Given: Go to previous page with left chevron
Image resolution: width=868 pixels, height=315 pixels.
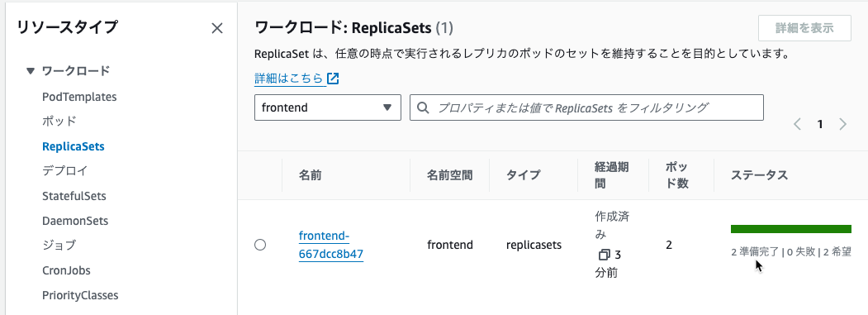Looking at the screenshot, I should click(797, 124).
